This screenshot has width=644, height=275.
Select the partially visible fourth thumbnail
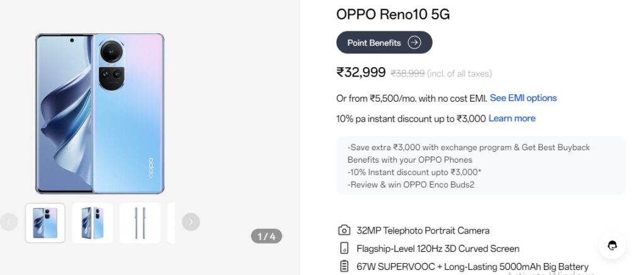click(x=171, y=223)
